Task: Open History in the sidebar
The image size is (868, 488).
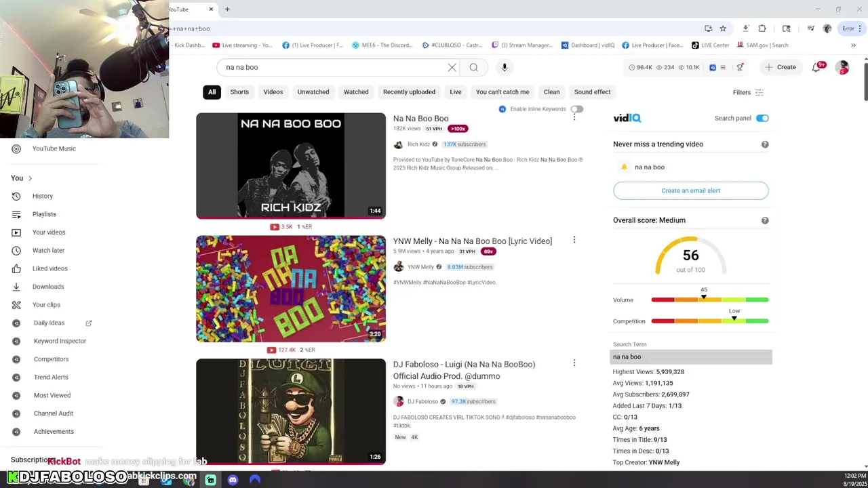Action: pos(42,196)
